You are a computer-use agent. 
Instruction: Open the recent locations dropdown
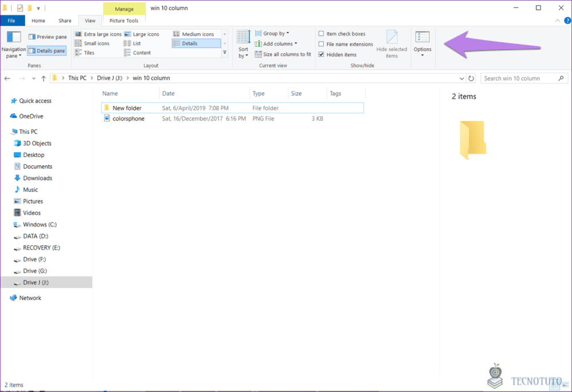34,78
